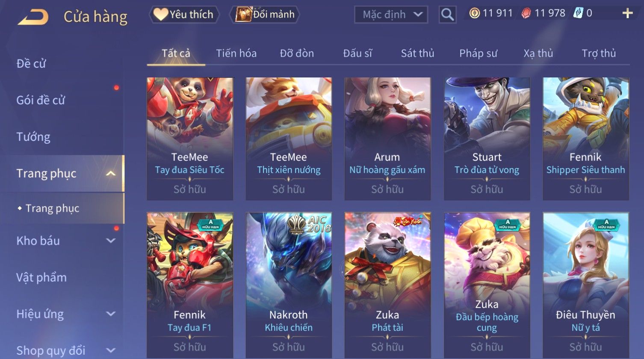
Task: Open the Đổi mảnh chest icon
Action: (244, 15)
